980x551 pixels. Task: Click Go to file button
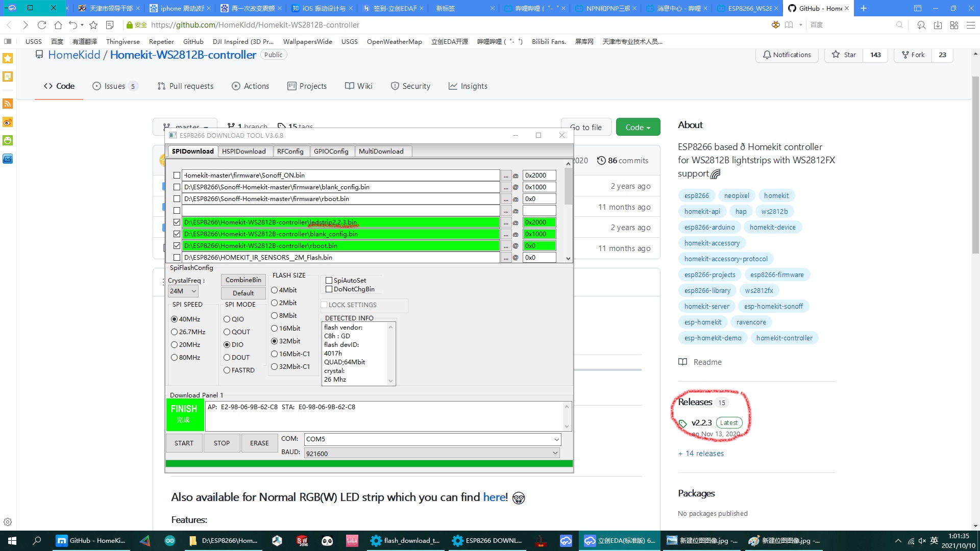click(x=586, y=127)
